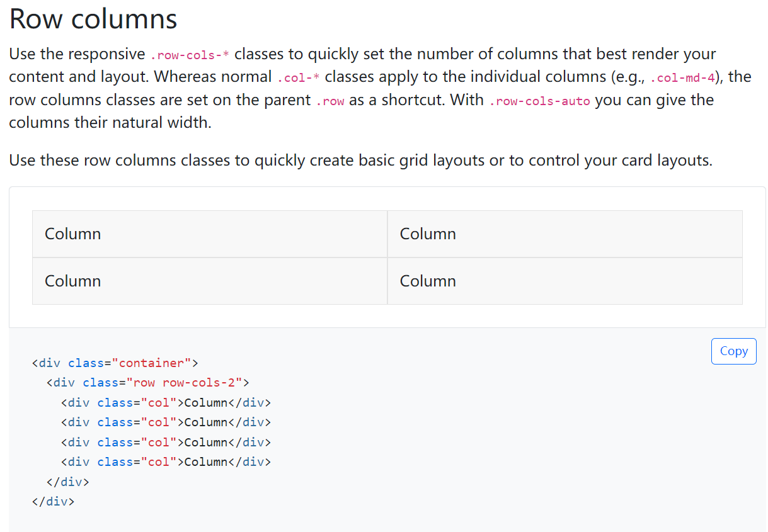The width and height of the screenshot is (768, 532).
Task: Click the .col-* inline code text
Action: pos(298,78)
